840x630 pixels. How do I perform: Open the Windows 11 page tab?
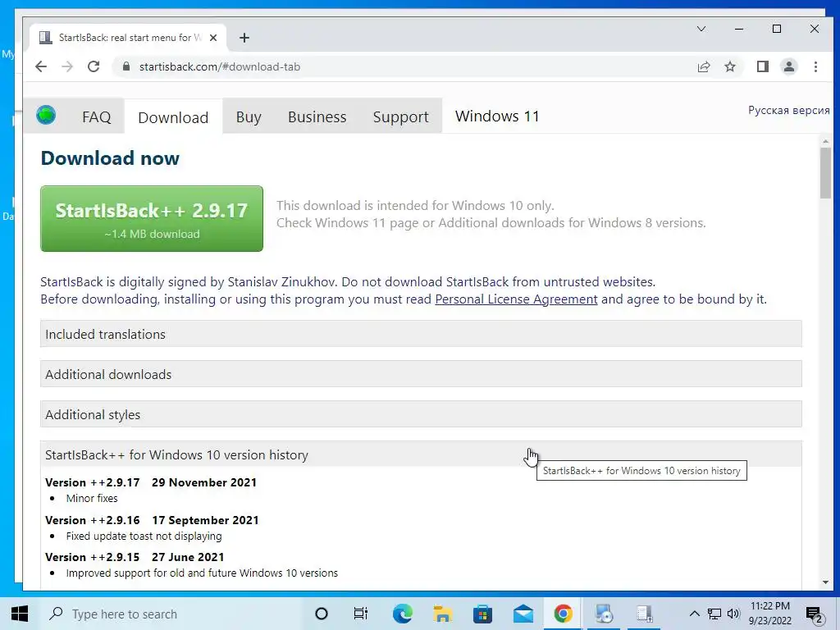pos(497,116)
